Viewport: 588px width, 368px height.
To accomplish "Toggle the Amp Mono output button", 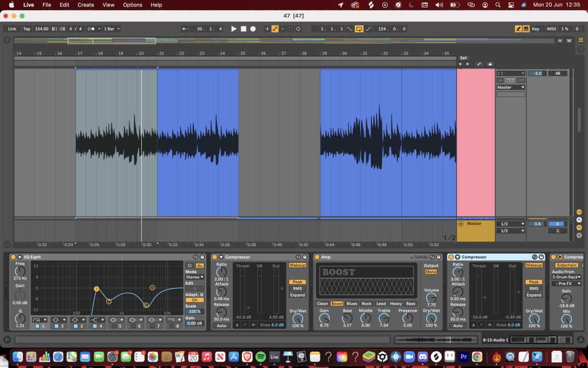I will click(431, 272).
